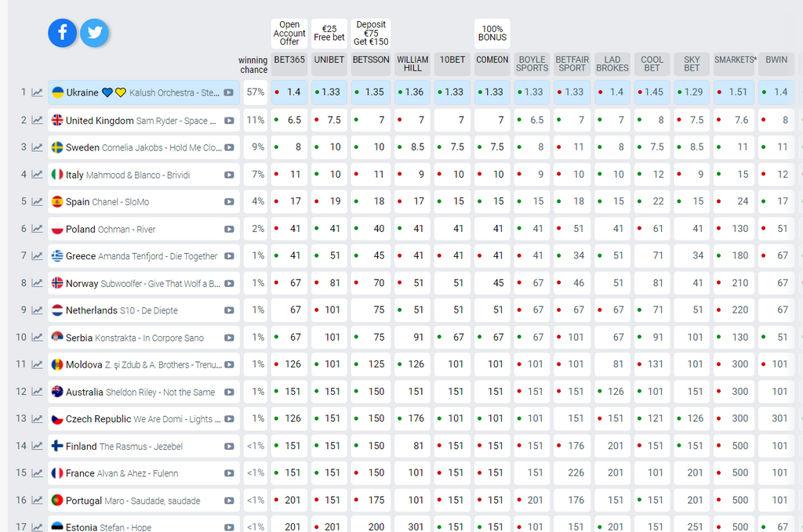
Task: Select the Moldova entry row
Action: pos(144,365)
